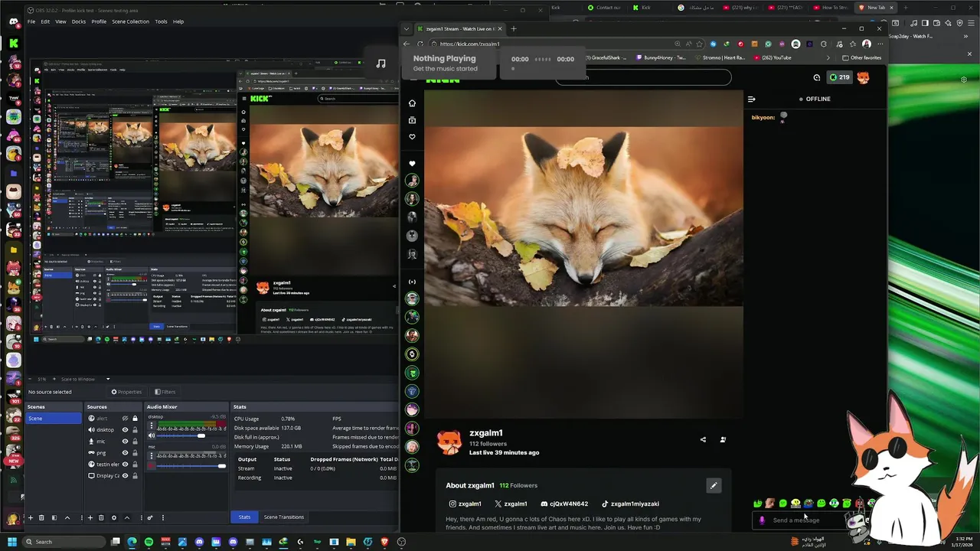Remove selected source with trash icon
The height and width of the screenshot is (551, 980).
pos(102,518)
